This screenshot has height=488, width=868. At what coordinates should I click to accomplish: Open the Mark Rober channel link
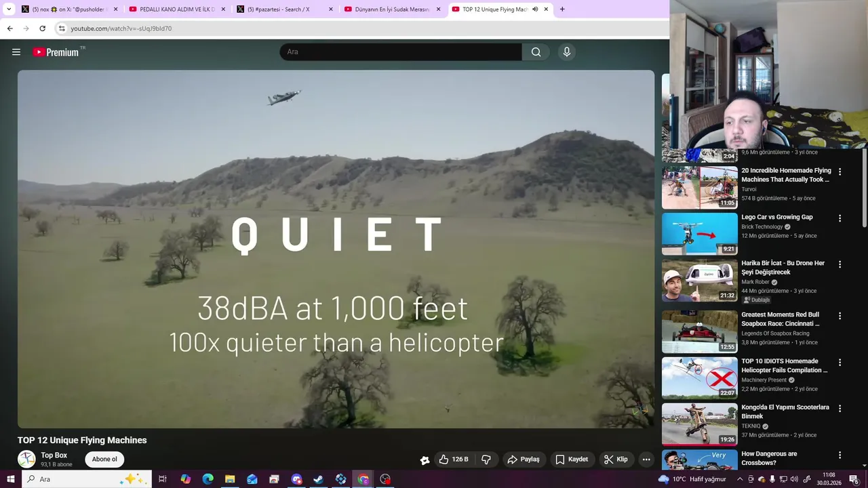point(755,282)
